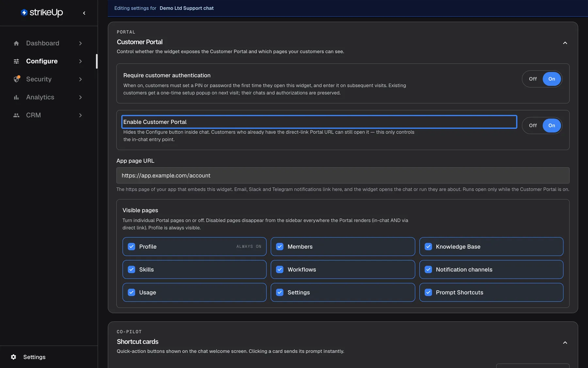Collapse the Shortcut cards section

click(x=565, y=342)
